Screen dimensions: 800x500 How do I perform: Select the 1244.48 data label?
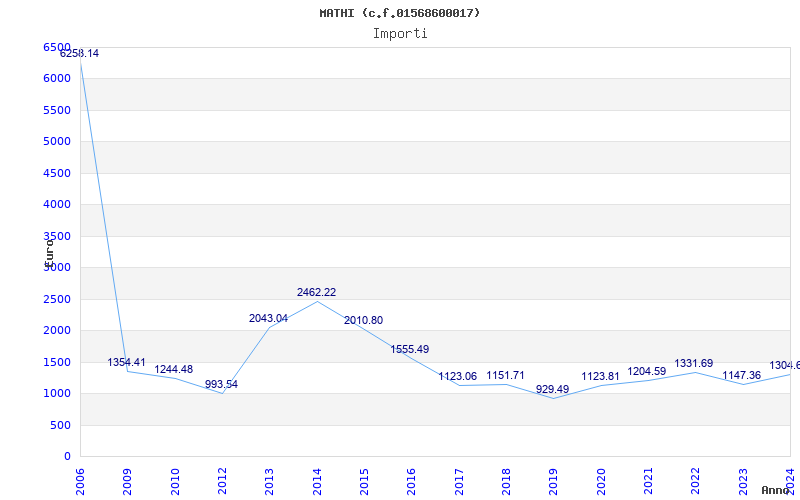point(174,369)
